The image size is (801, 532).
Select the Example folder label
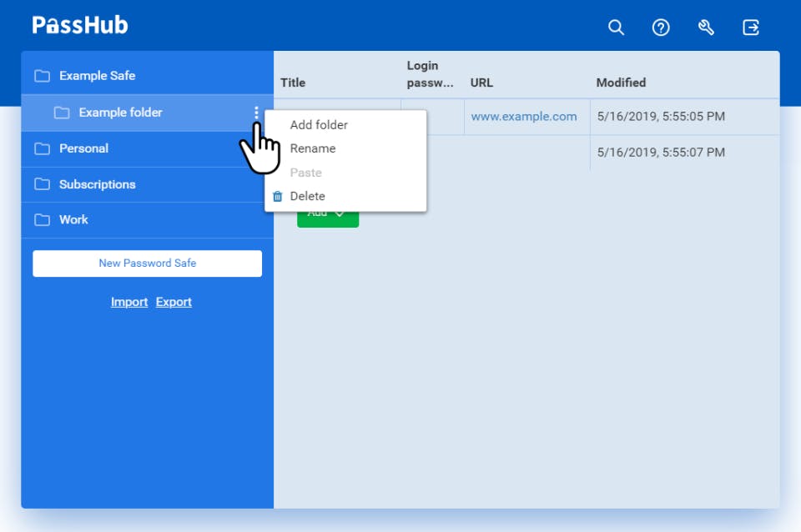120,113
